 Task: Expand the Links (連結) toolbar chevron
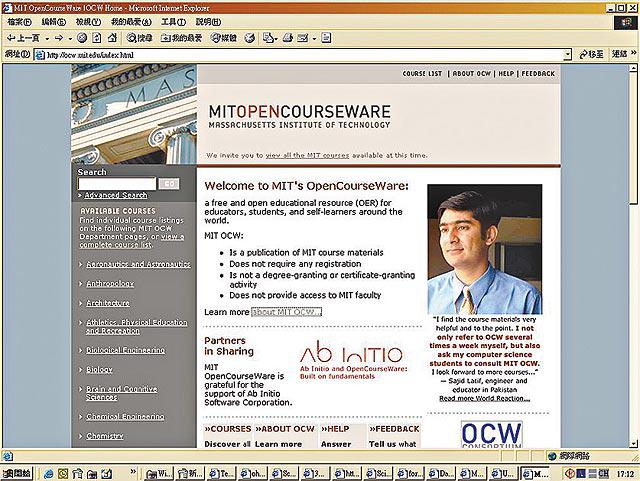point(633,53)
